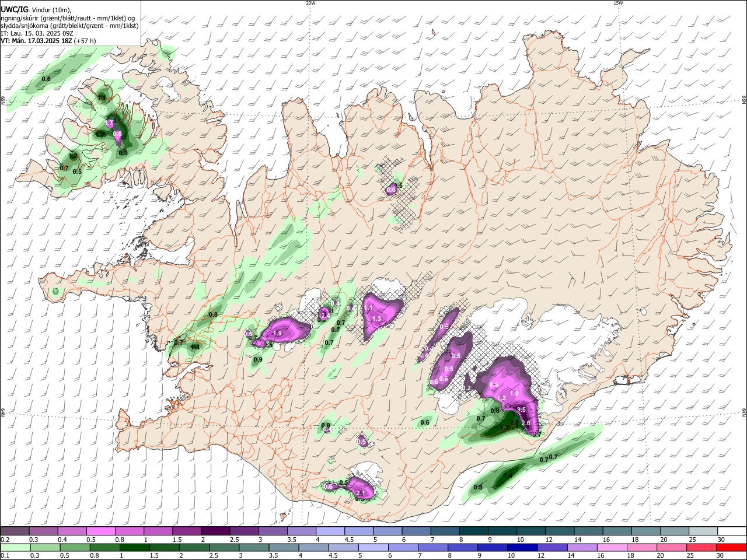Click the valid time 'VT: Mán. 17.03.2025 18Z (+57 h)'

click(x=48, y=41)
